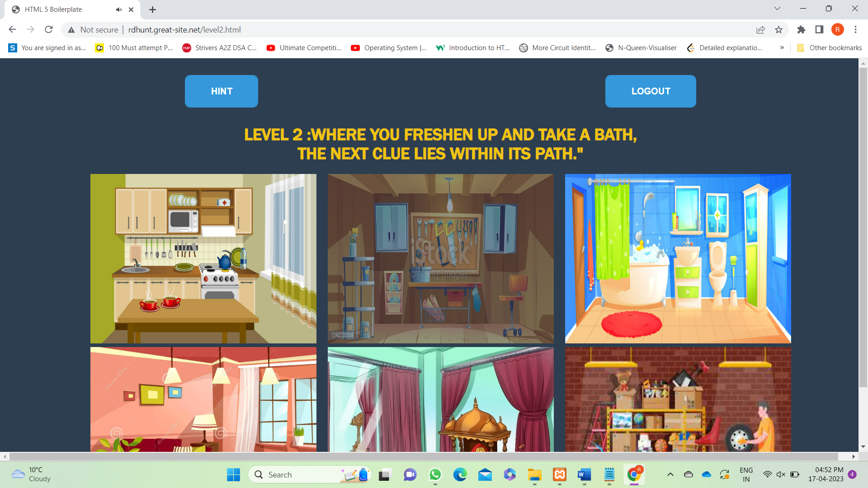
Task: Toggle system volume mute icon in tray
Action: [781, 474]
